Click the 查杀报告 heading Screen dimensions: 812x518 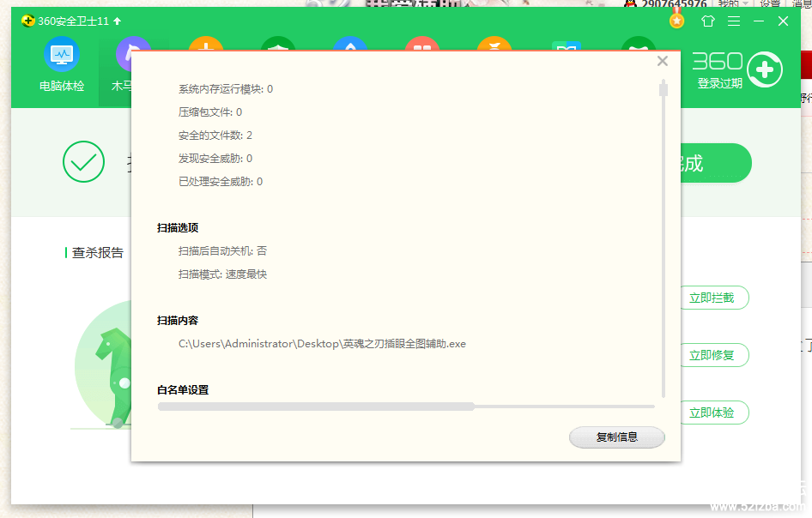[98, 252]
